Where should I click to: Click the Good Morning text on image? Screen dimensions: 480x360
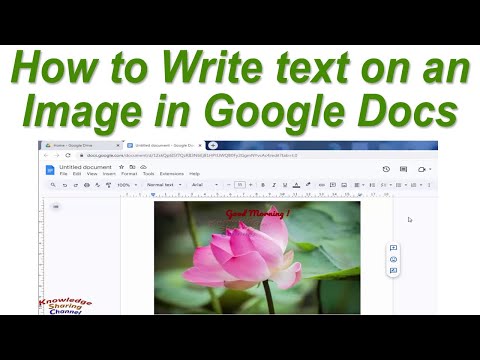click(258, 213)
